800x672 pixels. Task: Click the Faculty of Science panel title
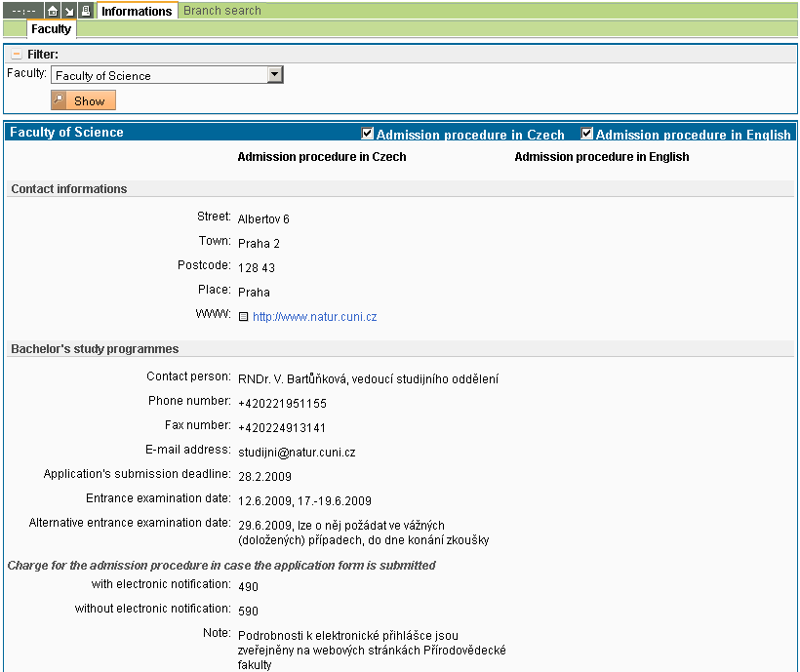tap(67, 132)
